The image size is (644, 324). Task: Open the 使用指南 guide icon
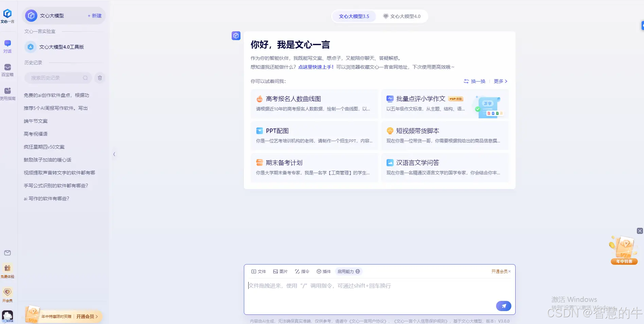tap(7, 94)
